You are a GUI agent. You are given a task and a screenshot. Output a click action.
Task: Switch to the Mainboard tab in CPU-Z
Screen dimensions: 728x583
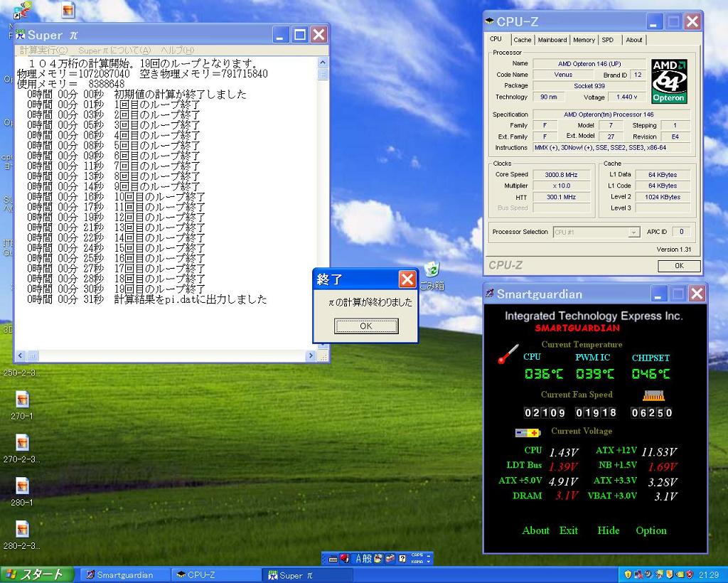tap(552, 40)
